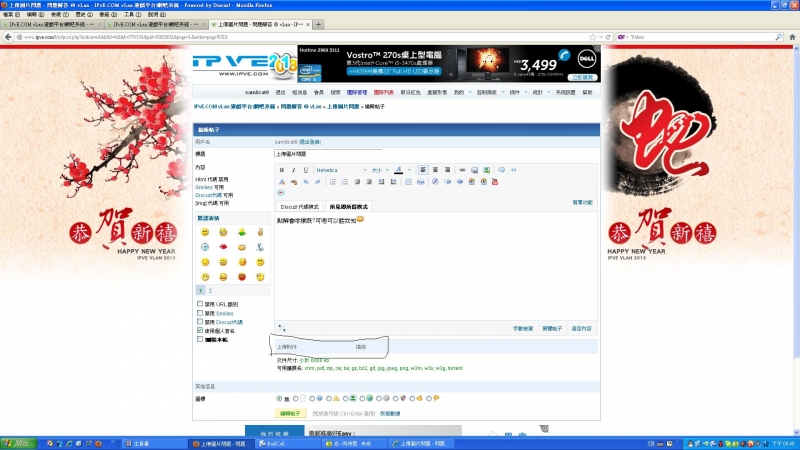This screenshot has width=800, height=450.
Task: Insert quote using speech bubble icon
Action: [502, 170]
